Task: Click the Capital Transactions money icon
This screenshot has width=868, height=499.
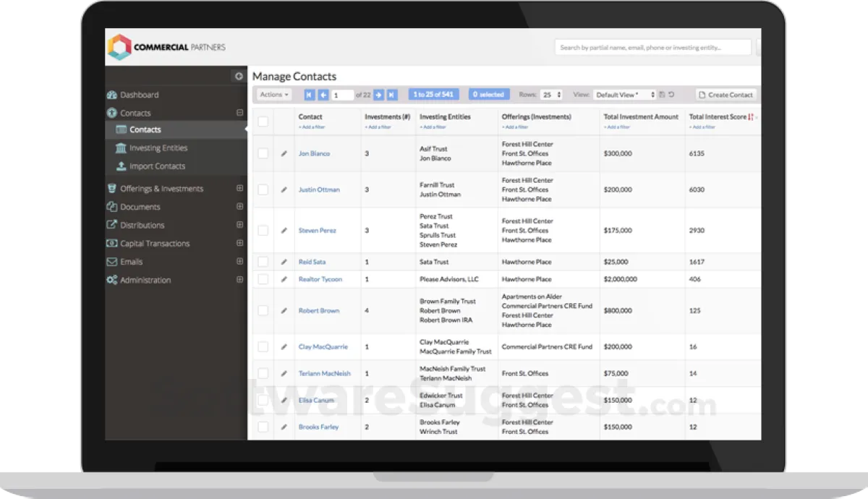Action: [x=112, y=244]
